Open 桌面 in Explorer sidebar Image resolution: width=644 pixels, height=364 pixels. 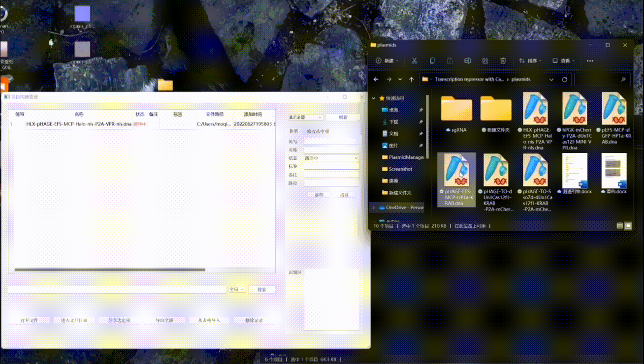[x=393, y=110]
